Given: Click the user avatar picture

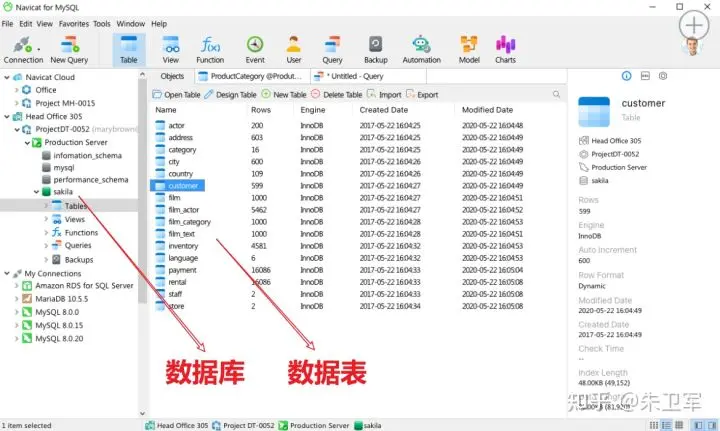Looking at the screenshot, I should [692, 47].
